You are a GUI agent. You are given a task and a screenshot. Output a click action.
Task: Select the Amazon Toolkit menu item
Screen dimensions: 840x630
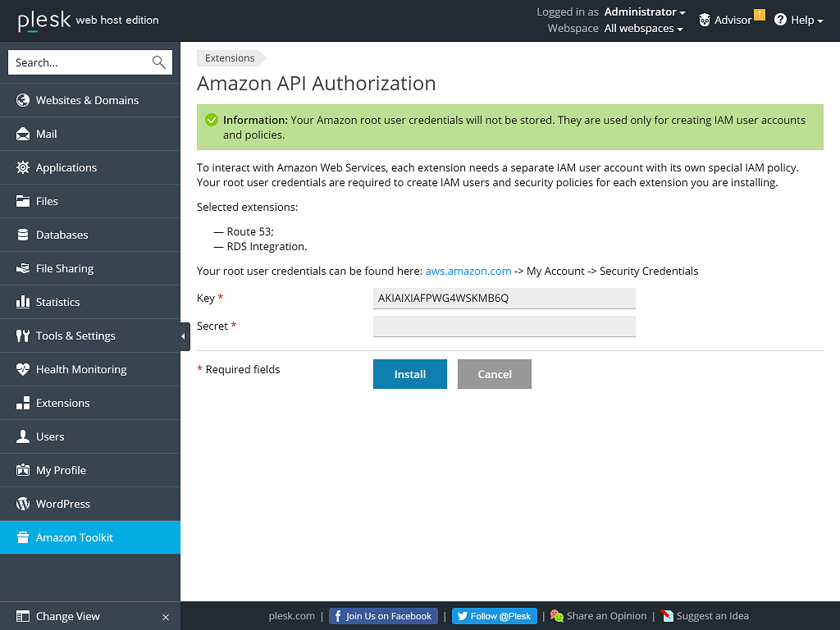coord(90,537)
